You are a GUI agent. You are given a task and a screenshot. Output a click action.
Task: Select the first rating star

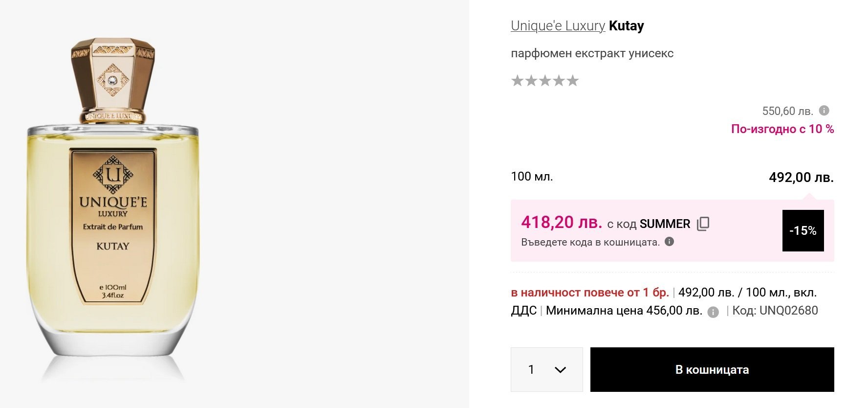[x=517, y=81]
